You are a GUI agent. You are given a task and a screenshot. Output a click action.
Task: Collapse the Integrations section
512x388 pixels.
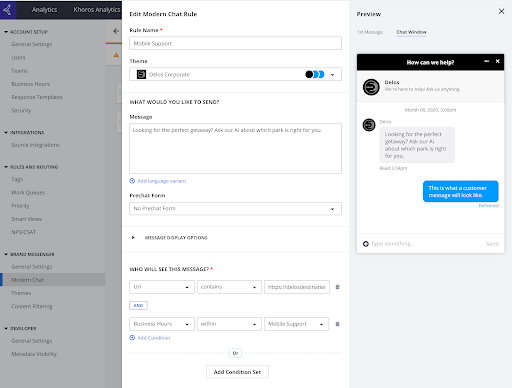(x=6, y=133)
